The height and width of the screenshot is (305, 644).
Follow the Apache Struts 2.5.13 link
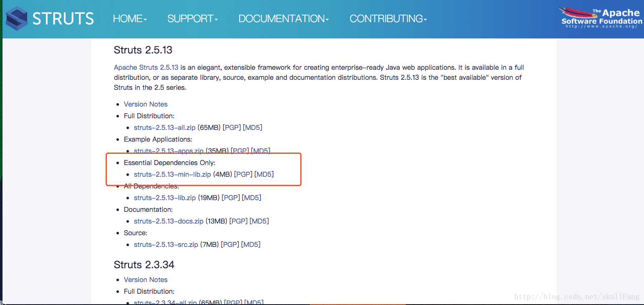pyautogui.click(x=146, y=67)
